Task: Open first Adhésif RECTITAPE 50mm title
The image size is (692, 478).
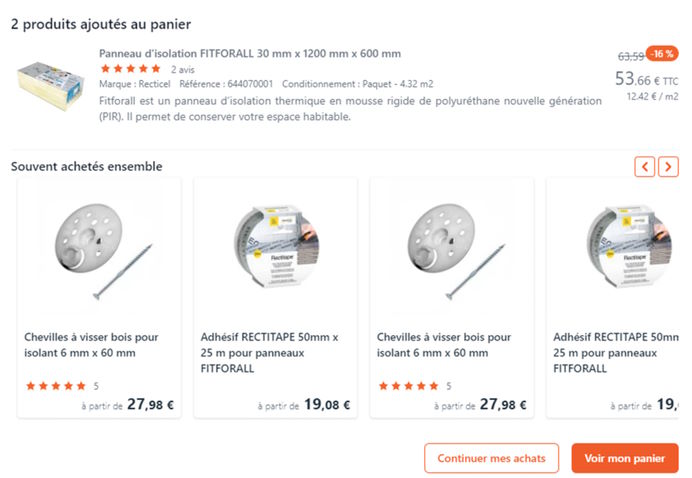Action: [x=269, y=352]
